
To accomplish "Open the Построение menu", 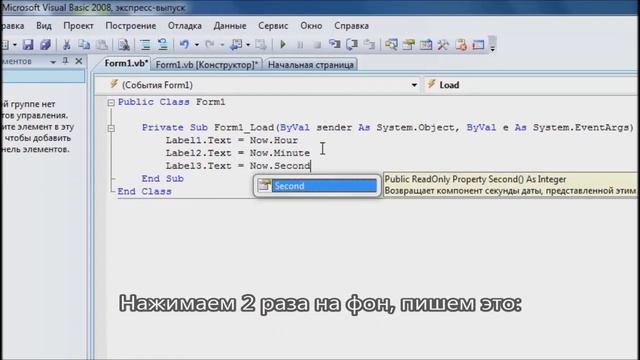I will 131,26.
